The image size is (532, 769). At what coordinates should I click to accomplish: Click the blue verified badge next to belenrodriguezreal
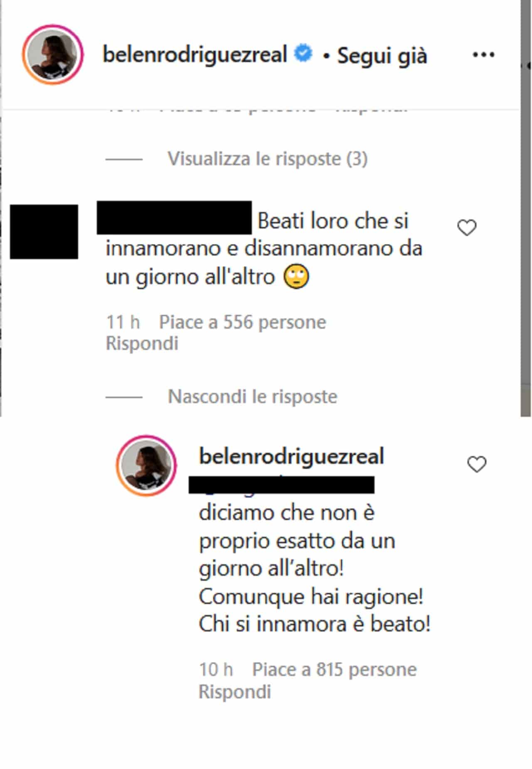[303, 54]
